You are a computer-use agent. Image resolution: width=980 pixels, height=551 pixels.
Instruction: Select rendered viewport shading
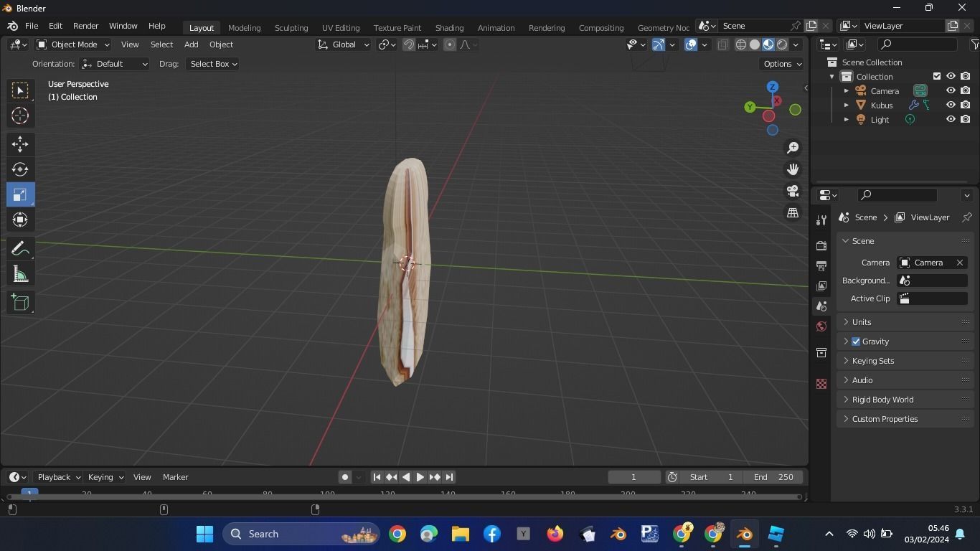[x=782, y=44]
